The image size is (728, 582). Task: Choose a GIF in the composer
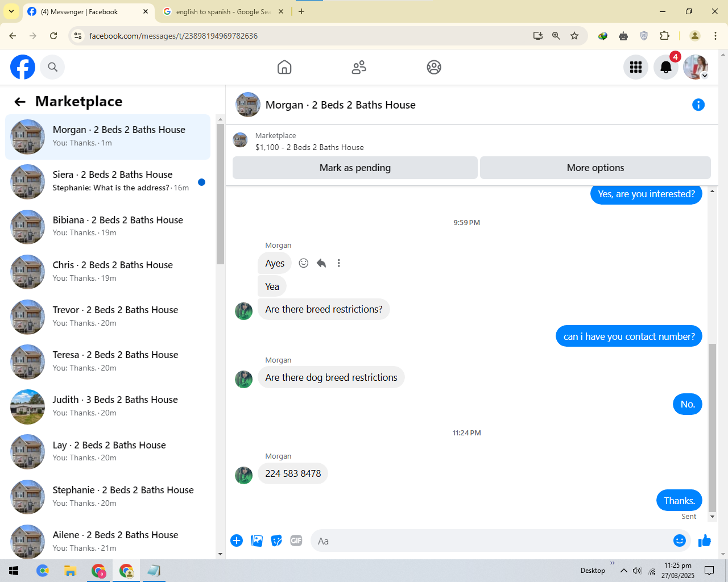click(x=296, y=541)
